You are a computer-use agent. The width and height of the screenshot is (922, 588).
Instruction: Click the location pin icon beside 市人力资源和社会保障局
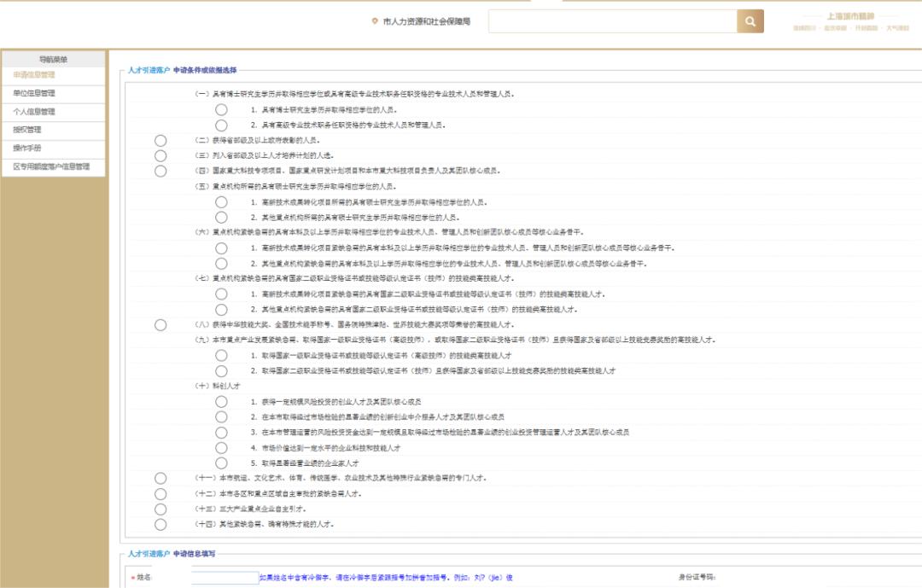pos(375,21)
